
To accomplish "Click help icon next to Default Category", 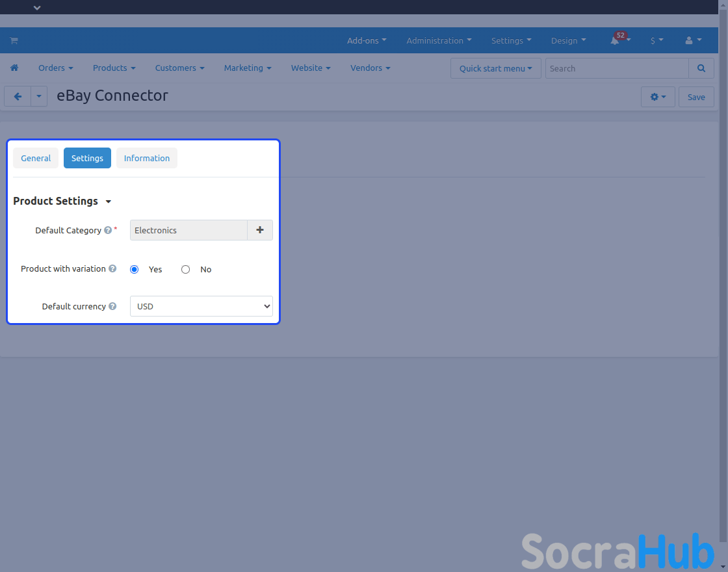I will [108, 231].
